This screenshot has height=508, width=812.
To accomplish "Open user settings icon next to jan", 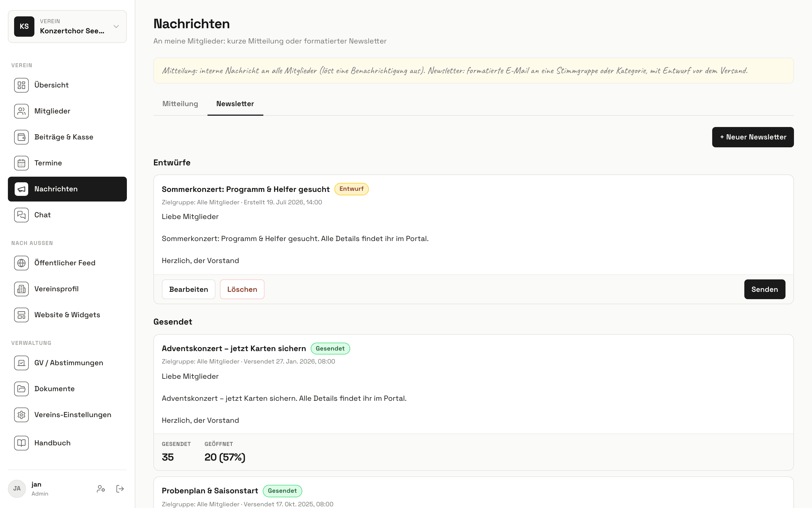I will coord(101,489).
